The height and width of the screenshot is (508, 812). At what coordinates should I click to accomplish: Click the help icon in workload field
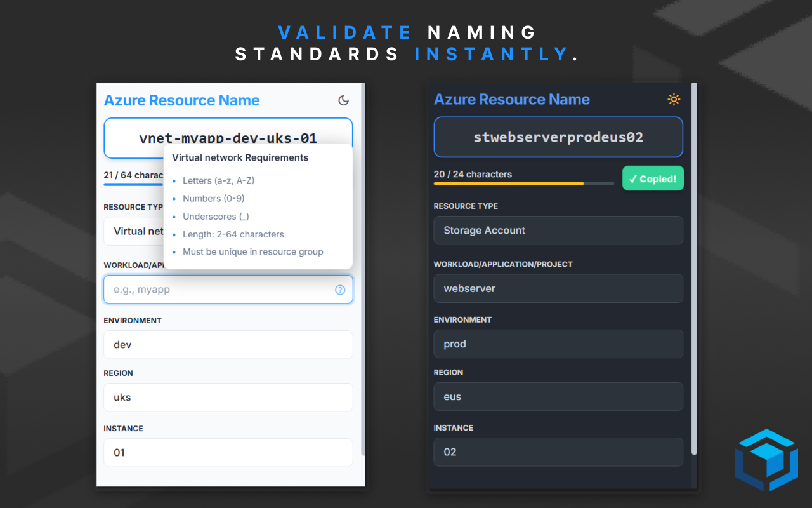(x=340, y=290)
